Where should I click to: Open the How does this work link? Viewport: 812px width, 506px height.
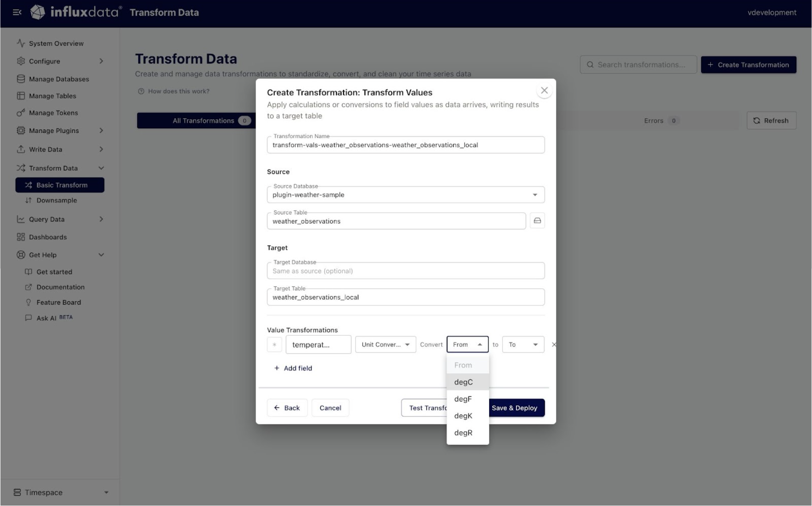click(174, 91)
